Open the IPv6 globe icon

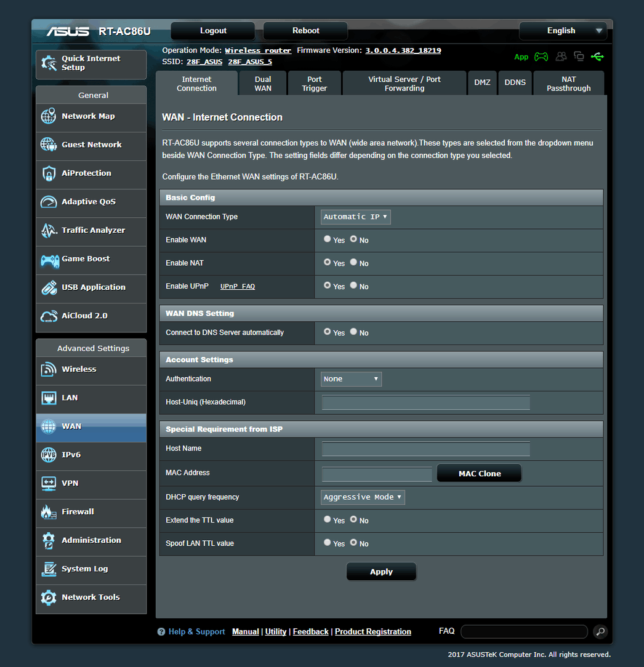point(49,455)
